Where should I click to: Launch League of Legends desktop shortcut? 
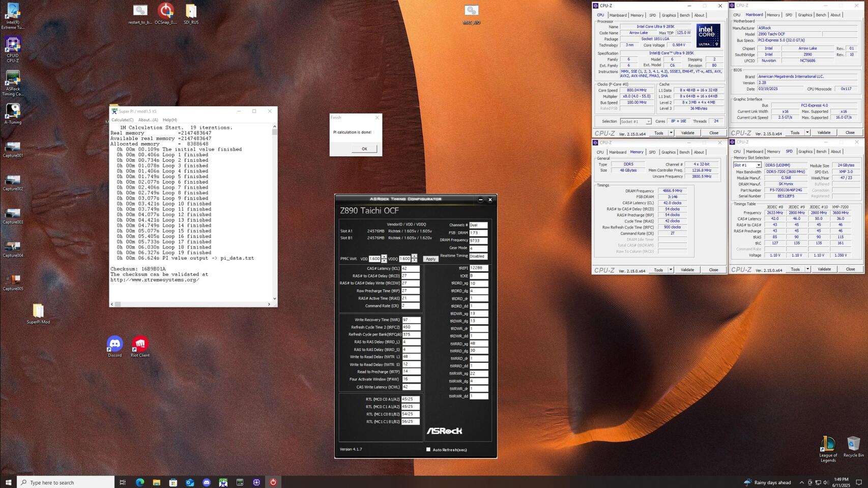point(828,449)
